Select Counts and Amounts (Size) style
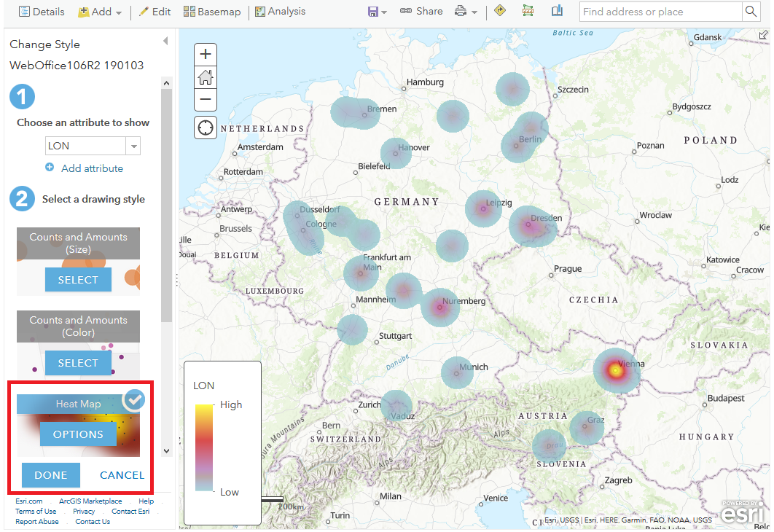The height and width of the screenshot is (532, 774). pyautogui.click(x=77, y=279)
